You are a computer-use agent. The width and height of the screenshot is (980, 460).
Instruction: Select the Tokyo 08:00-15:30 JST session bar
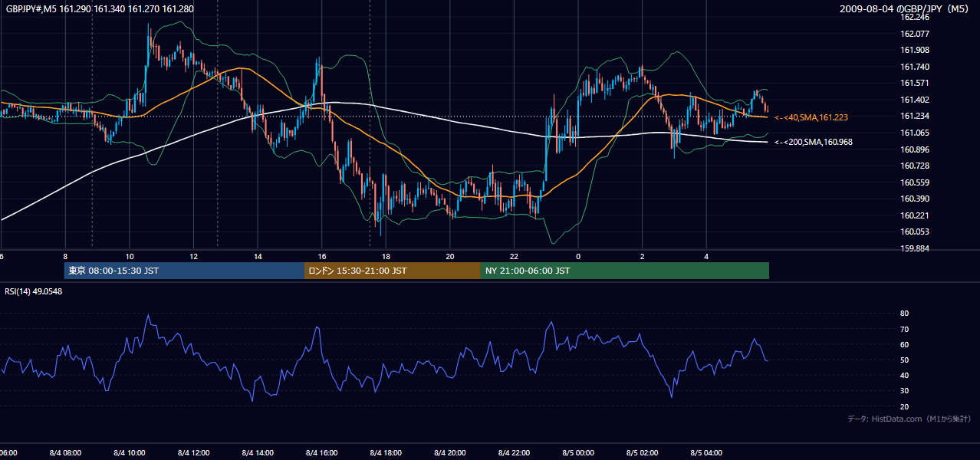coord(184,271)
